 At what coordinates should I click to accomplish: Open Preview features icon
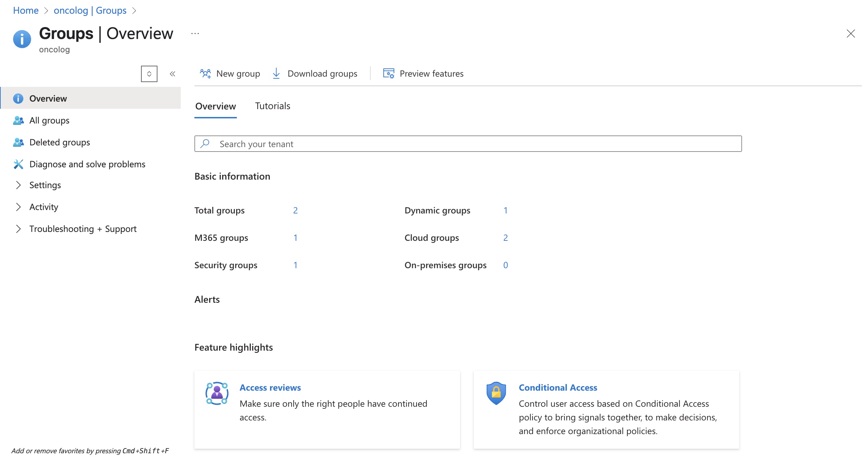coord(388,74)
